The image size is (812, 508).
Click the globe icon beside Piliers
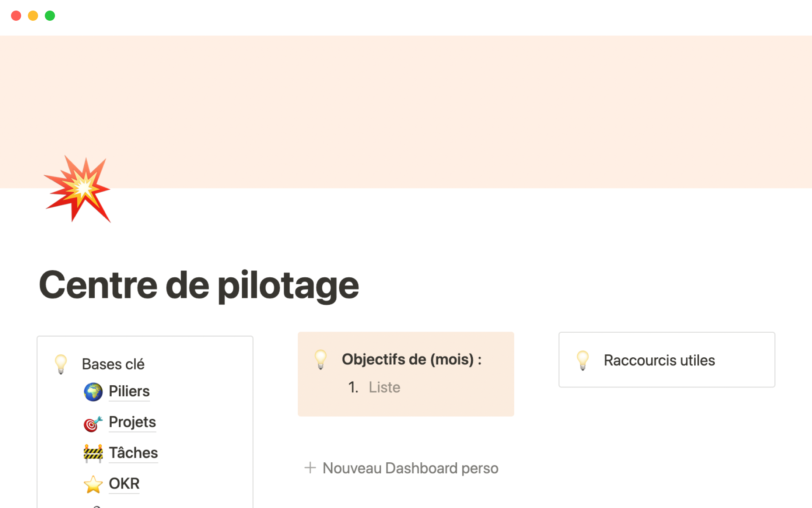coord(93,392)
